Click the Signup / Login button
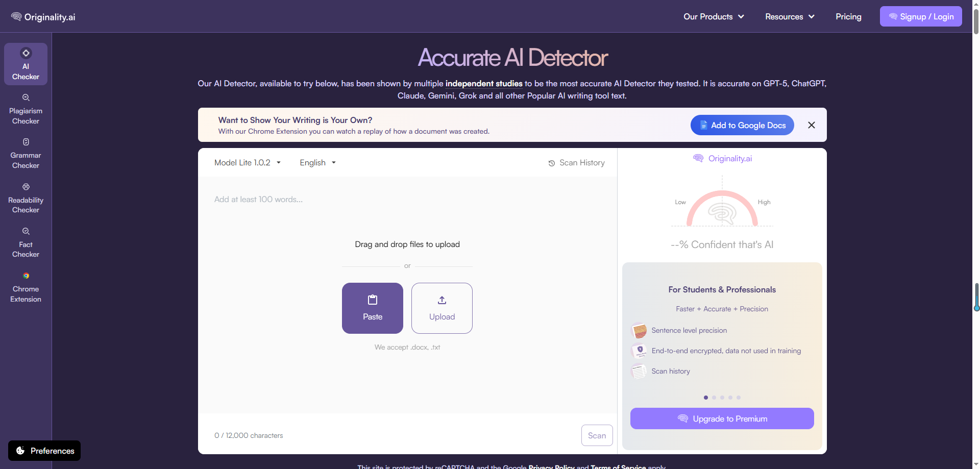980x469 pixels. coord(921,16)
